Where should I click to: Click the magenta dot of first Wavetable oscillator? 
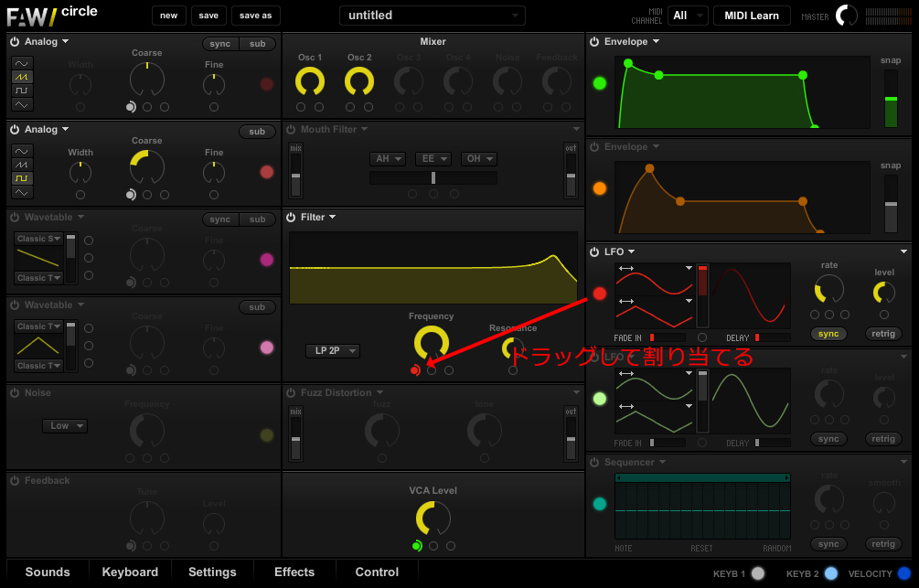[267, 260]
